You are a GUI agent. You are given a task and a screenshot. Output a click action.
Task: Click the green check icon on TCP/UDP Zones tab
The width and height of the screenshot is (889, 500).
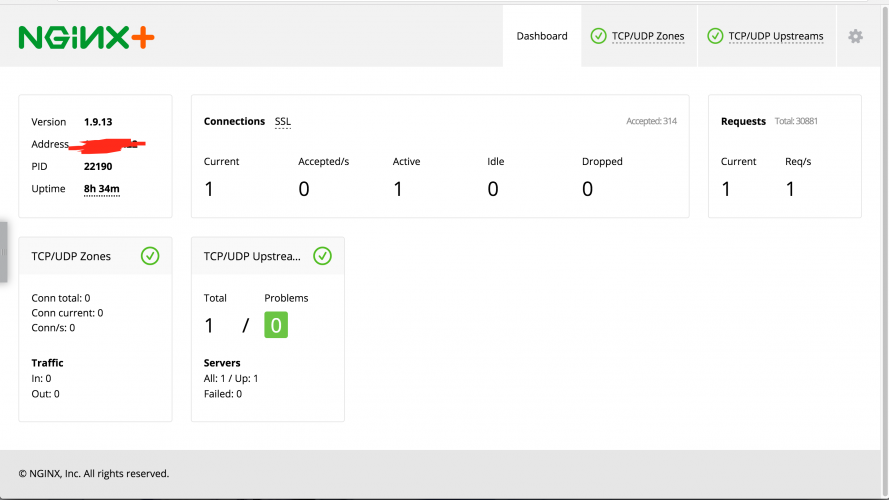point(598,36)
